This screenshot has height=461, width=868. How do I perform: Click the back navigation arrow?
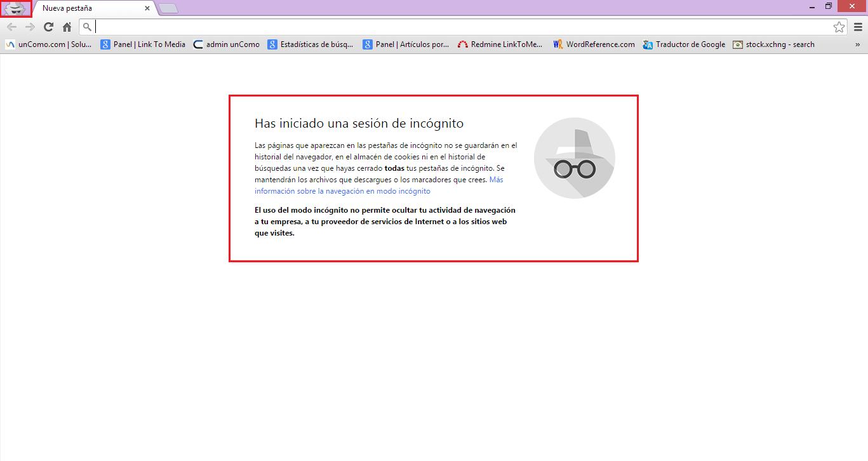point(11,27)
